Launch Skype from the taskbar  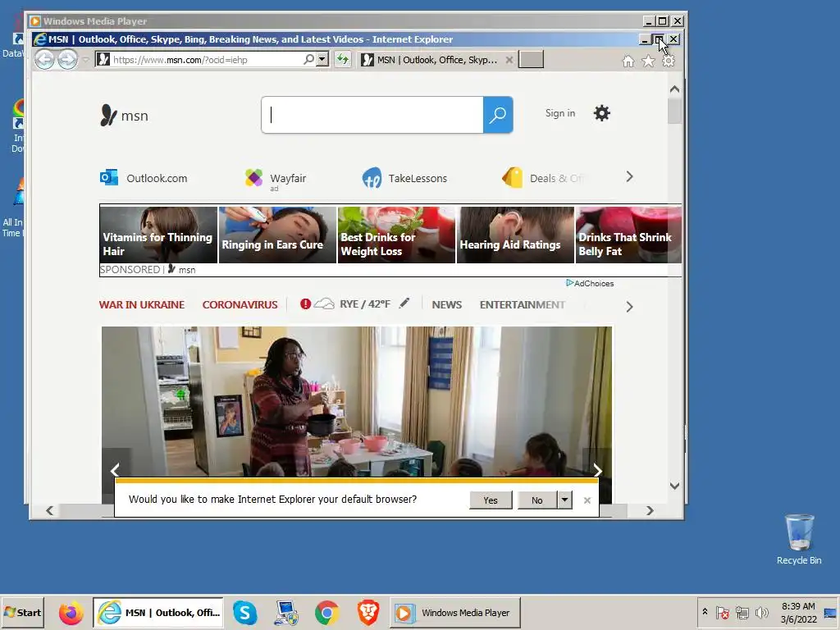244,613
